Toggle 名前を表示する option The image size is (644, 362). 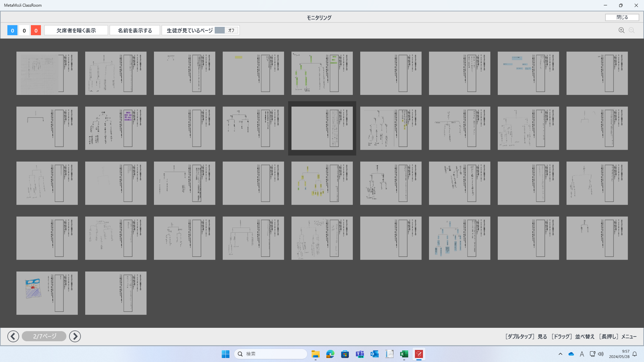(135, 31)
